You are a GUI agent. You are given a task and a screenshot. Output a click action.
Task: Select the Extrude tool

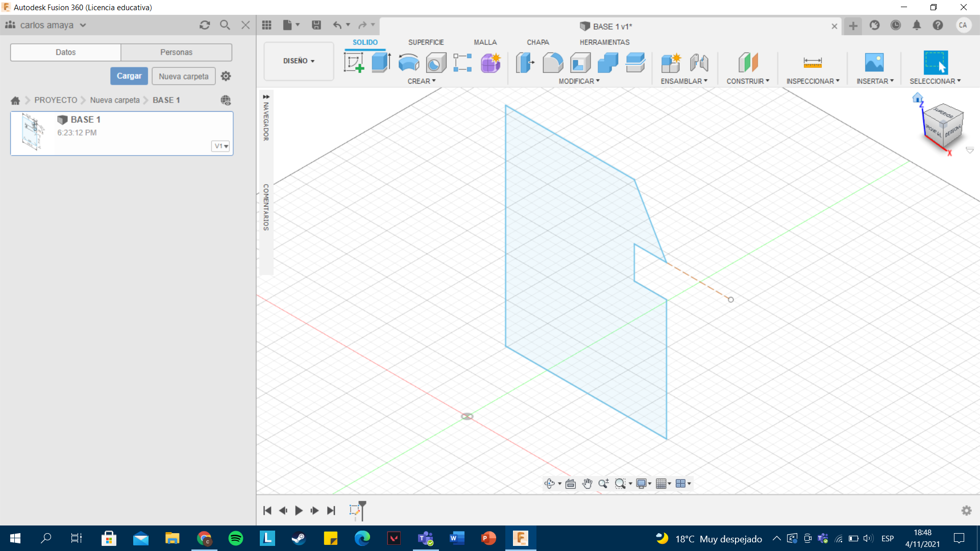381,63
